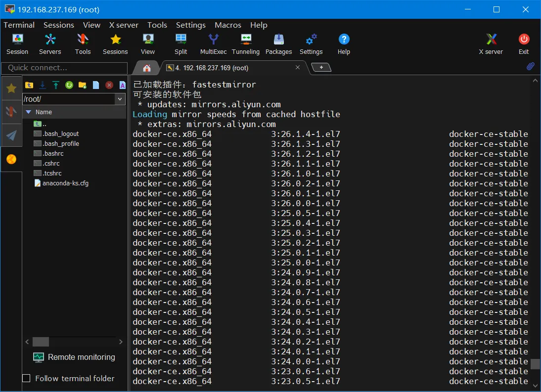
Task: Toggle the Name column sort triangle
Action: [29, 112]
